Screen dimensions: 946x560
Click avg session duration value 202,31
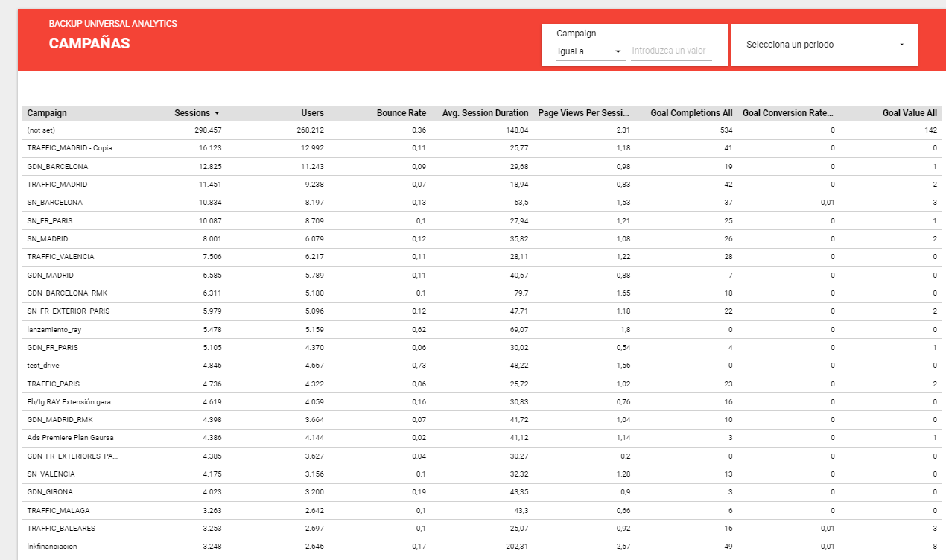click(516, 546)
